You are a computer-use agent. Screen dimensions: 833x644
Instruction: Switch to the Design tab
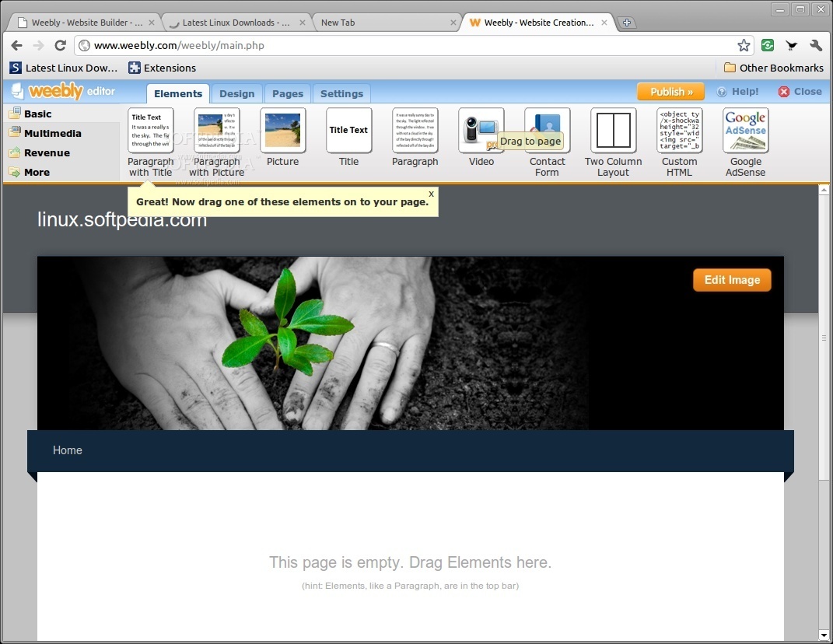click(236, 93)
